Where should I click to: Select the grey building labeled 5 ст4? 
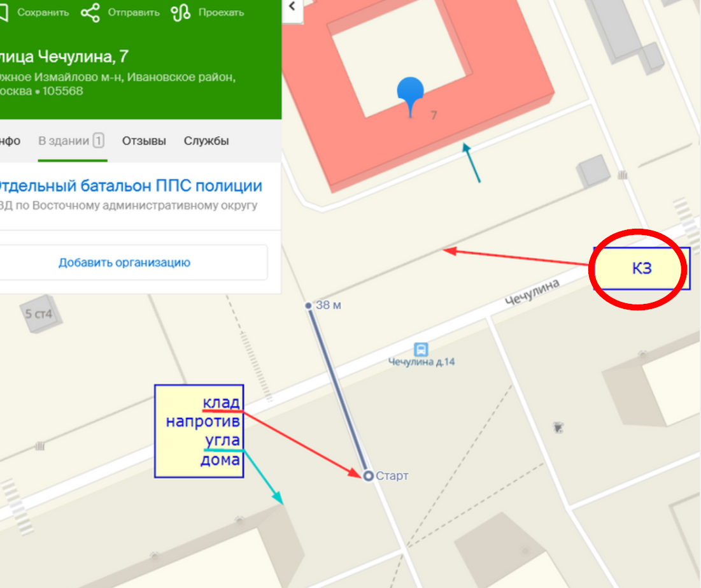40,313
